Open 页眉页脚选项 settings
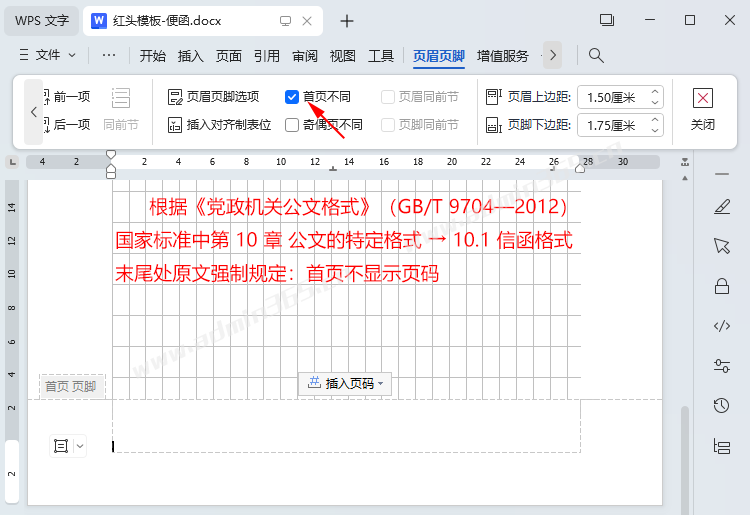The width and height of the screenshot is (750, 515). pyautogui.click(x=213, y=97)
